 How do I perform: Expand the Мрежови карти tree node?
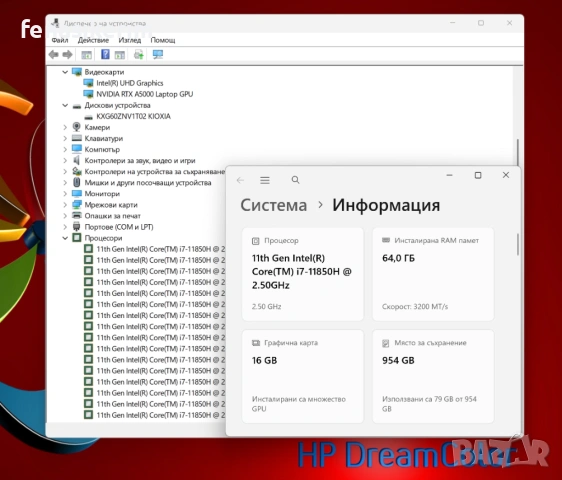[65, 205]
